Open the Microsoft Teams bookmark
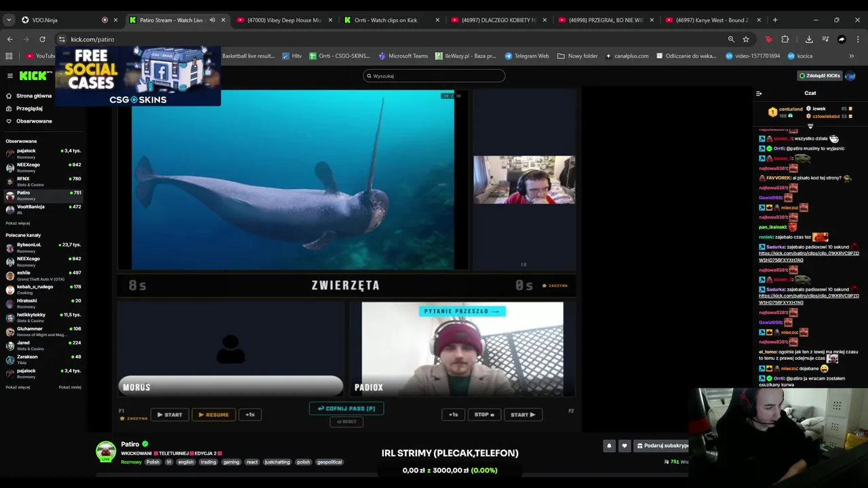Viewport: 868px width, 488px height. 403,56
